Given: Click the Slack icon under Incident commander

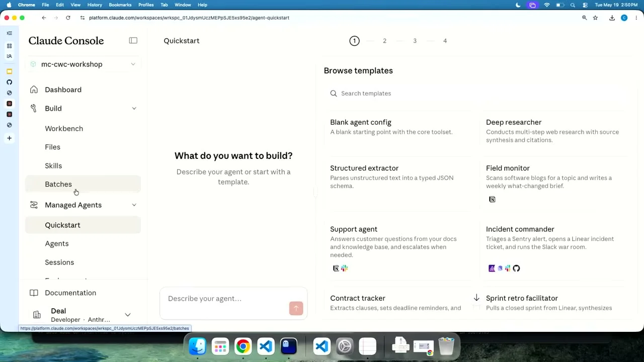Looking at the screenshot, I should tap(508, 268).
